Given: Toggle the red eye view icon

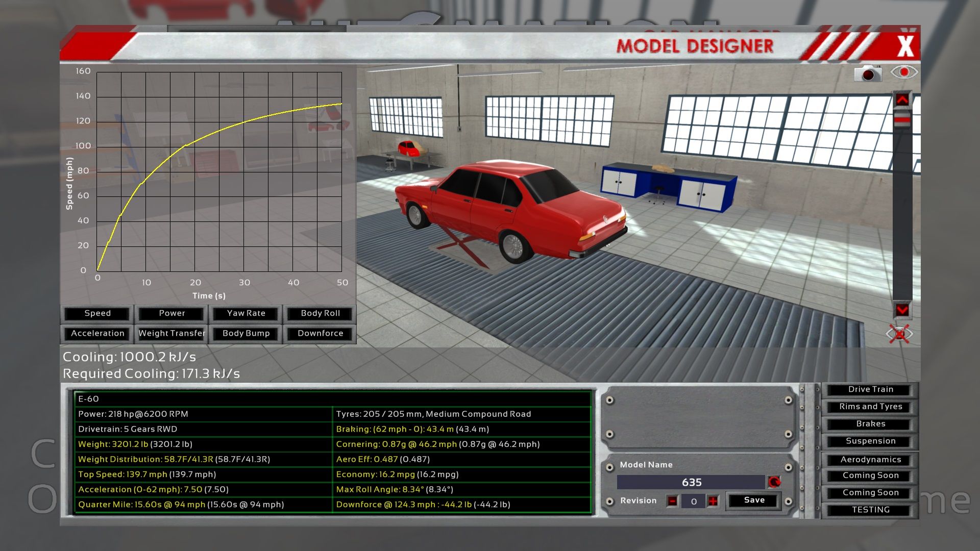Looking at the screenshot, I should (904, 72).
